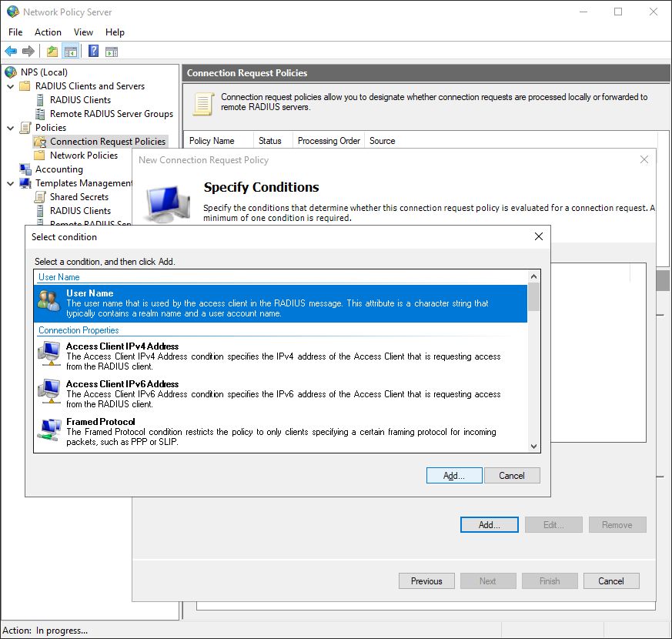The height and width of the screenshot is (639, 672).
Task: Select the Connection Request Policies tree item
Action: tap(108, 142)
